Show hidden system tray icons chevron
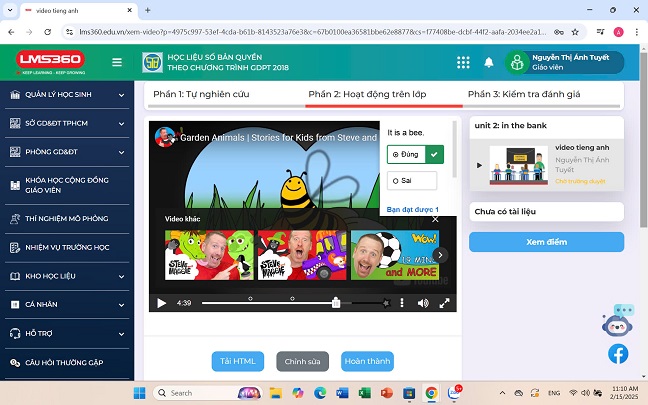Viewport: 648px width, 405px height. point(502,393)
